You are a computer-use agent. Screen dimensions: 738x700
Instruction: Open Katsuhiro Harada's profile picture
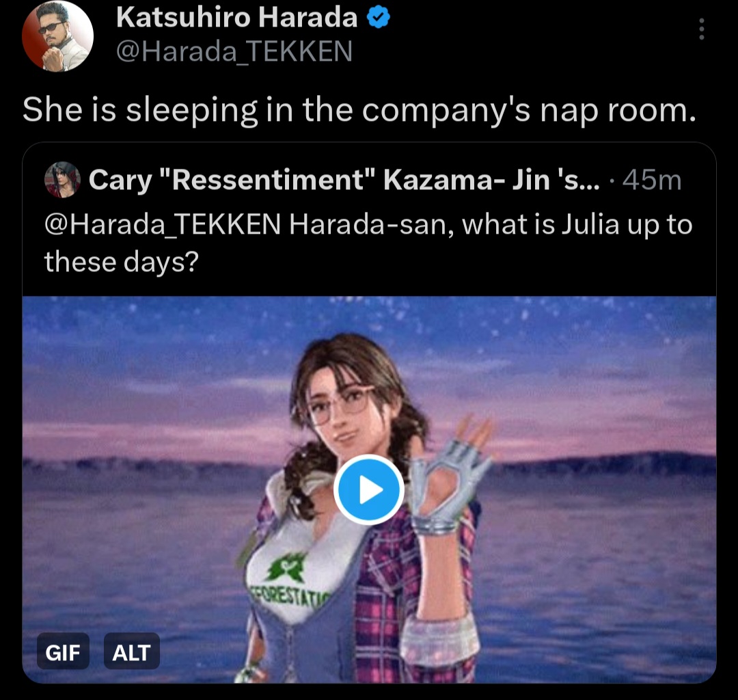57,36
